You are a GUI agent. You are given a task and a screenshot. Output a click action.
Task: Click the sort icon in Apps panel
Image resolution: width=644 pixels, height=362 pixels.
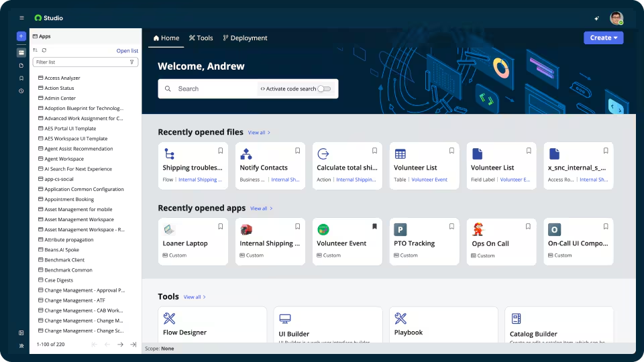36,50
